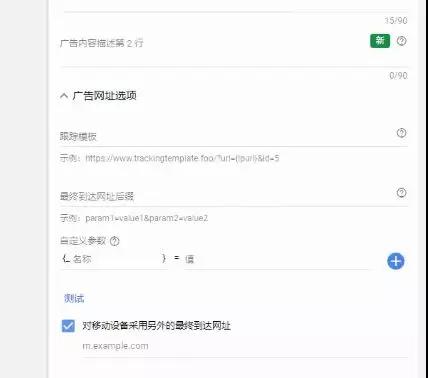Open help for 广告内容描述第 2 行
The width and height of the screenshot is (428, 378).
click(401, 41)
